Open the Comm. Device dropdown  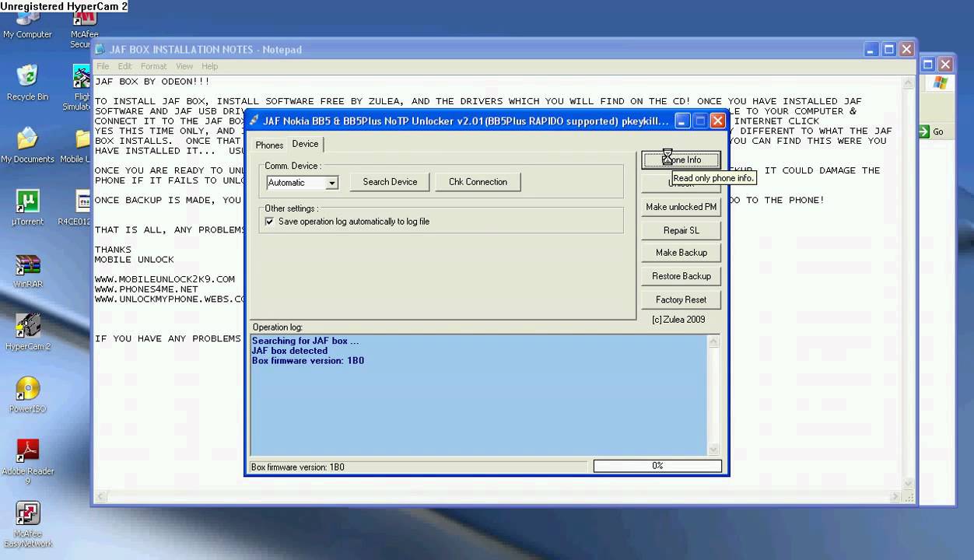(332, 183)
